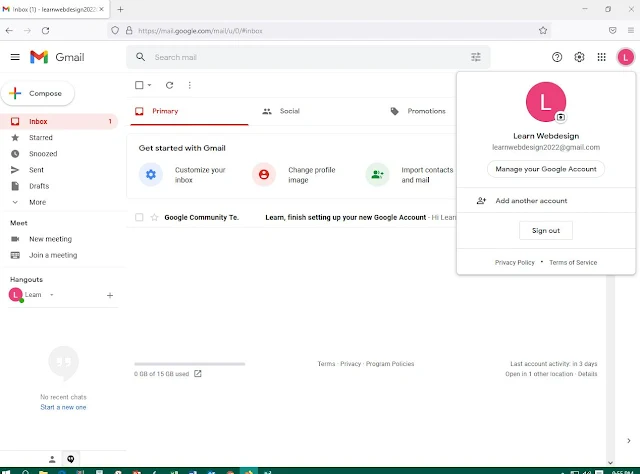
Task: Star the Google Community Team email
Action: click(x=154, y=217)
